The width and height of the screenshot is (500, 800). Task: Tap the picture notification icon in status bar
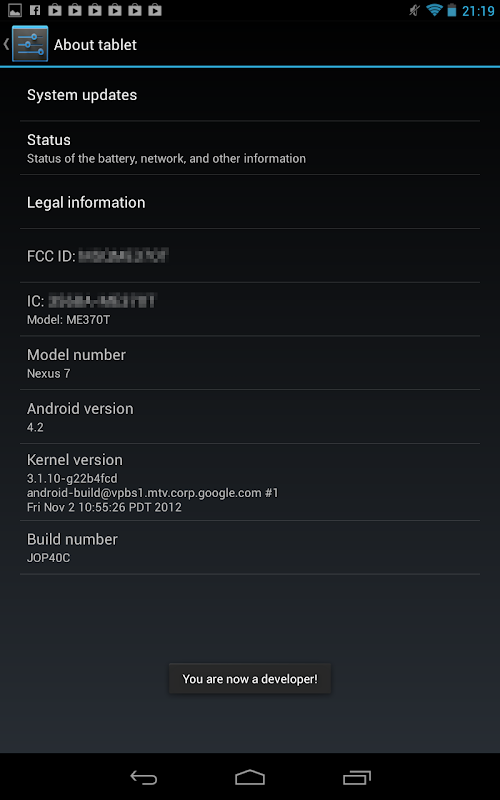click(x=15, y=10)
